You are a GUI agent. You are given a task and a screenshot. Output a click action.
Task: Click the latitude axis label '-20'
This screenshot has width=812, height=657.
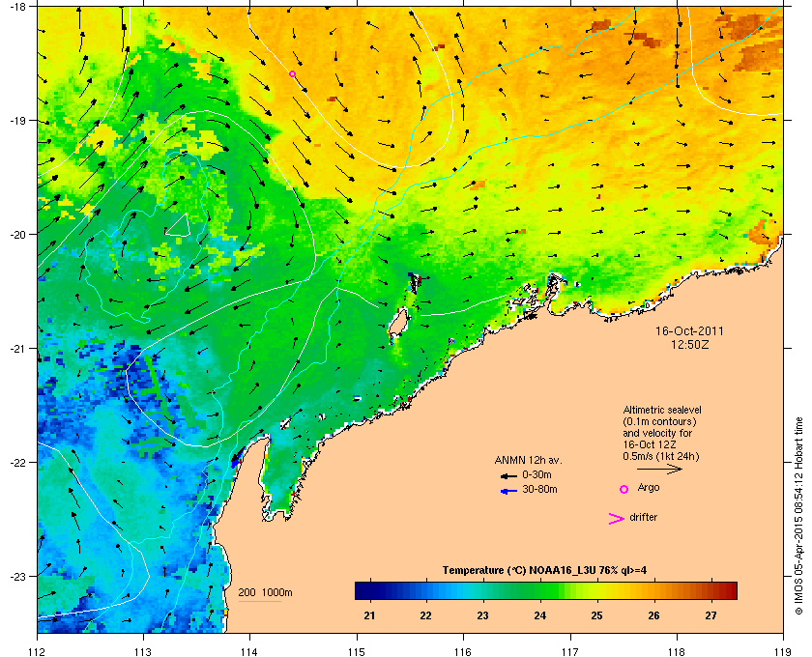17,234
